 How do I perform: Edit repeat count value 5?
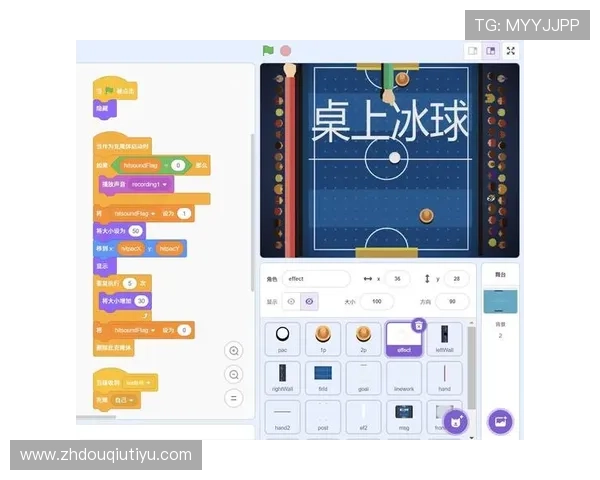(x=129, y=284)
